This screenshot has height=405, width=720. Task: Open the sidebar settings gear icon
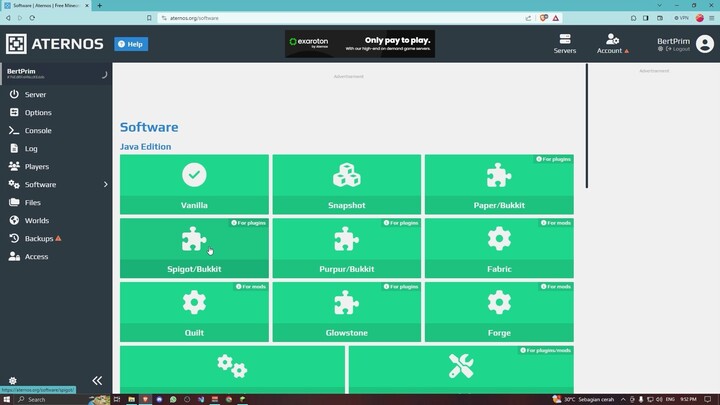(x=13, y=381)
